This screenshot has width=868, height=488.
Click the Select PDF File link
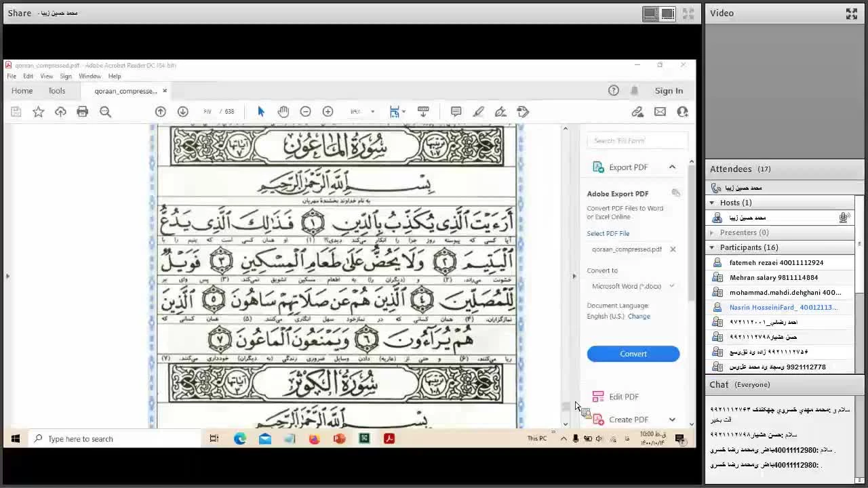point(608,233)
